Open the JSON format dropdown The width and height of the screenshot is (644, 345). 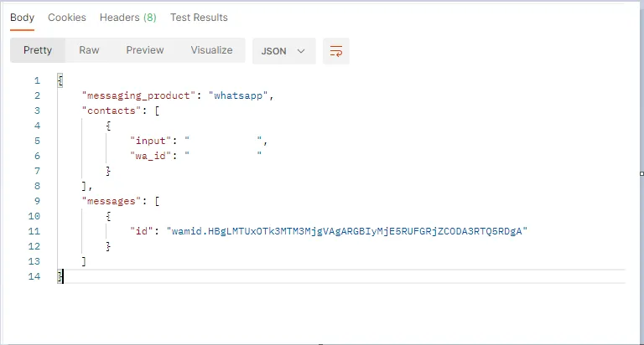pos(283,51)
